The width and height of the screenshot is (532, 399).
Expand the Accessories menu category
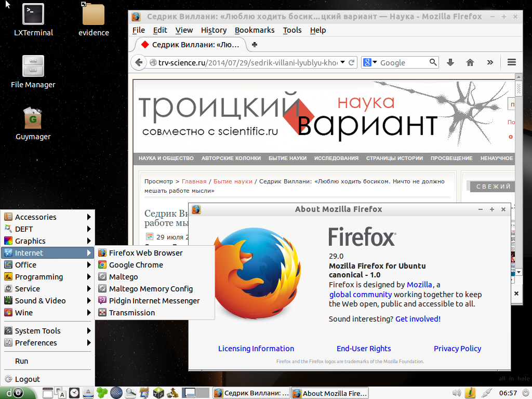(47, 217)
